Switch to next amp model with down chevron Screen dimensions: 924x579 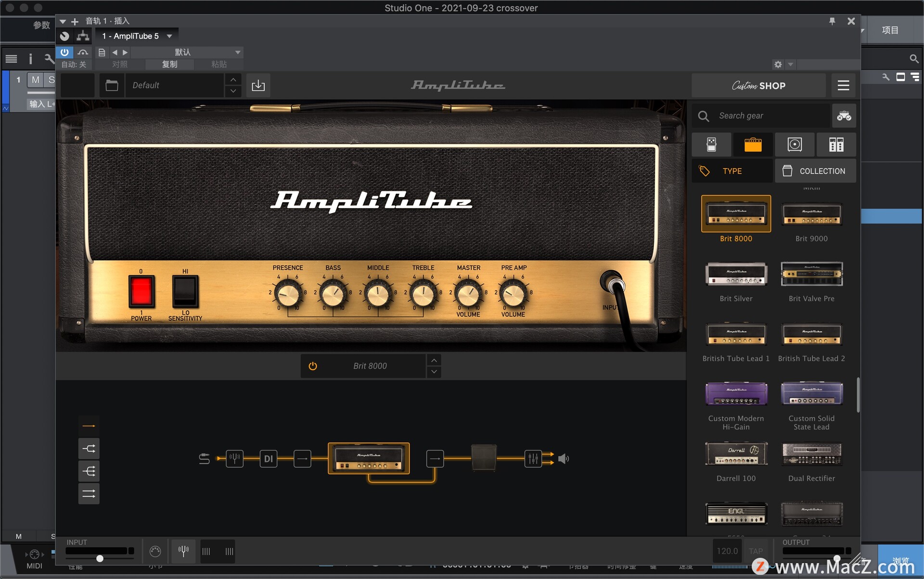click(x=434, y=372)
